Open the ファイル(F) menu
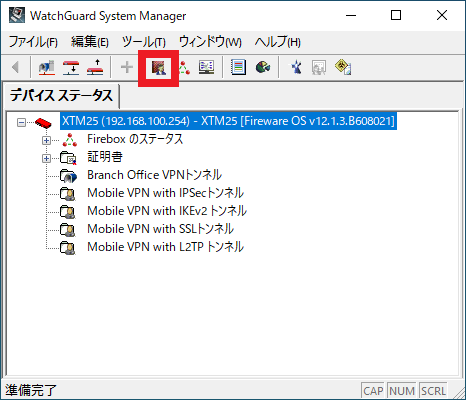The height and width of the screenshot is (400, 466). coord(33,42)
